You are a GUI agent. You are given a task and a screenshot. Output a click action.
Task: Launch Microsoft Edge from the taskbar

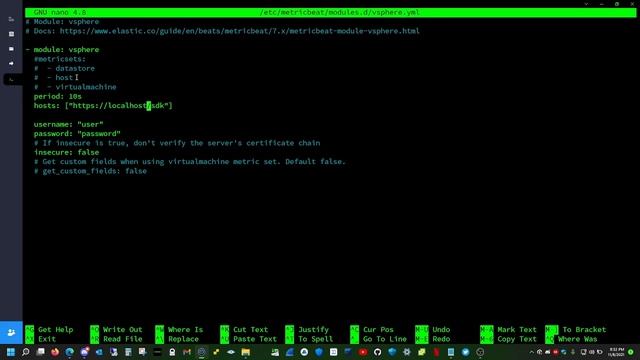pyautogui.click(x=69, y=352)
